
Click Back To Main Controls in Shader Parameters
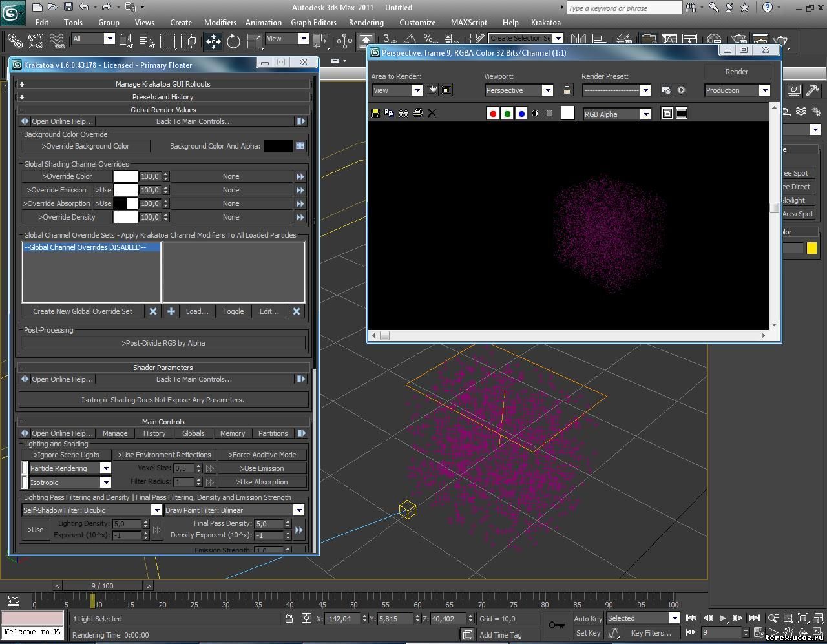click(x=194, y=379)
